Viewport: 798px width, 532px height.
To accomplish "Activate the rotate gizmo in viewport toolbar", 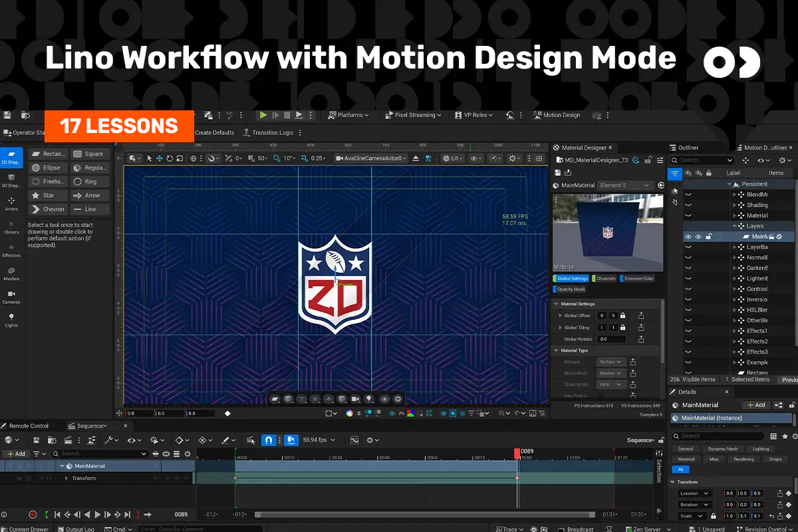I will pyautogui.click(x=170, y=158).
